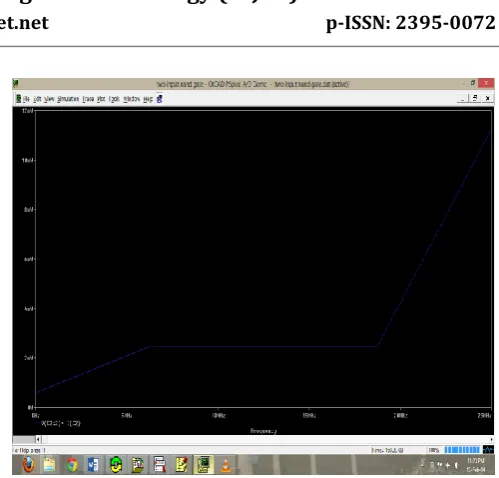
Task: Click the volume icon in system tray
Action: pyautogui.click(x=456, y=465)
